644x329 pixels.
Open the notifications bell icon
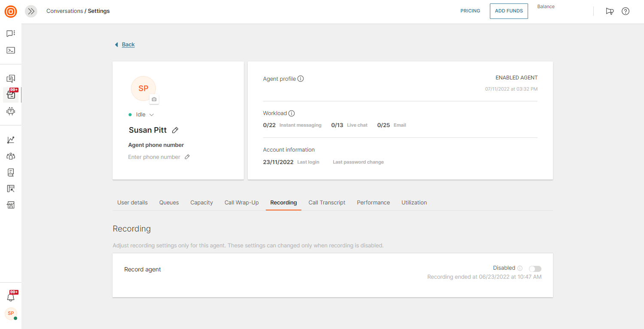point(11,297)
